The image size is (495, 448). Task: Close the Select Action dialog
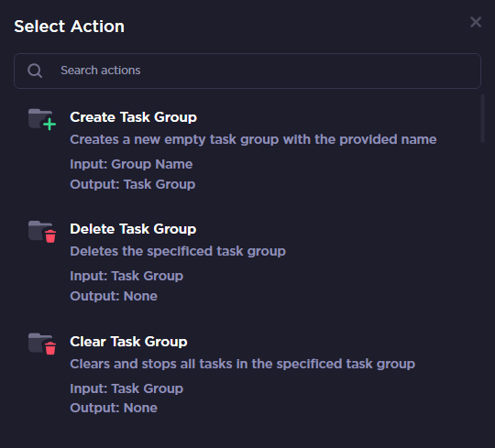tap(476, 22)
